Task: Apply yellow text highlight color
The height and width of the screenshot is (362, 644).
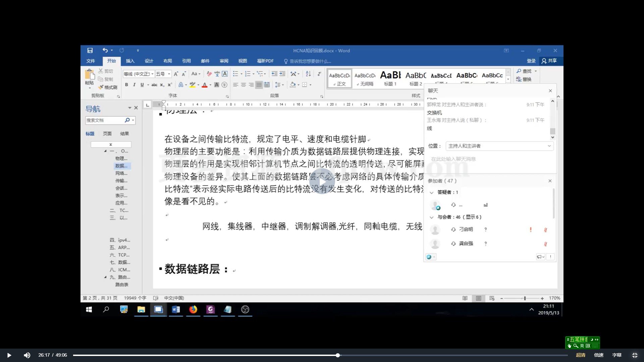Action: pyautogui.click(x=193, y=84)
